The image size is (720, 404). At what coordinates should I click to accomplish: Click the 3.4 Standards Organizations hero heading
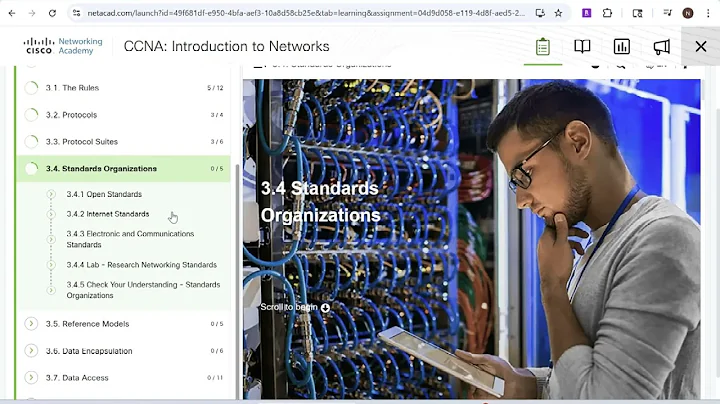click(321, 202)
